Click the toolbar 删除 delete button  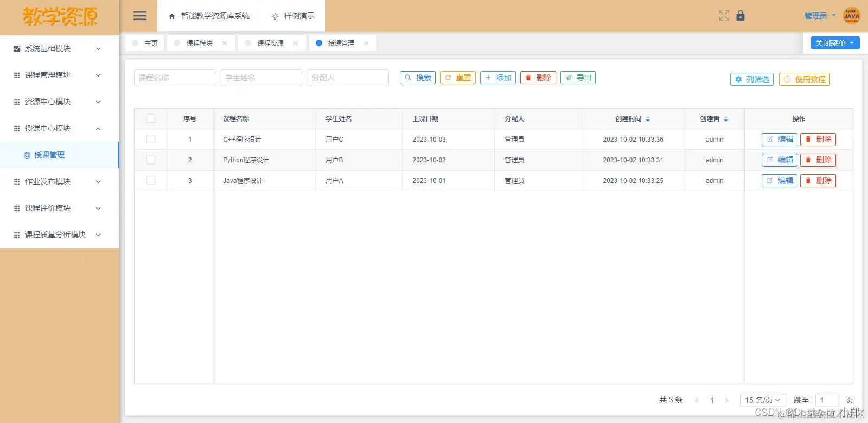pyautogui.click(x=538, y=78)
